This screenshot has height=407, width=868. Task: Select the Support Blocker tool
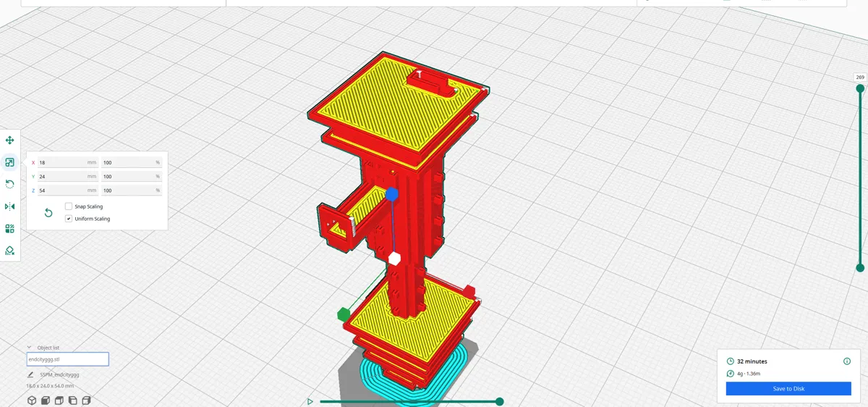pyautogui.click(x=9, y=251)
